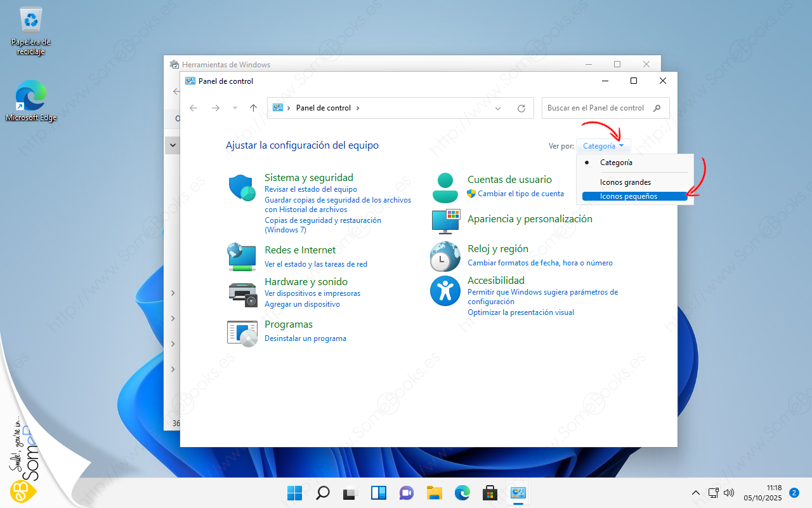The height and width of the screenshot is (508, 812).
Task: Click the Apariencia y personalización monitor icon
Action: (x=445, y=220)
